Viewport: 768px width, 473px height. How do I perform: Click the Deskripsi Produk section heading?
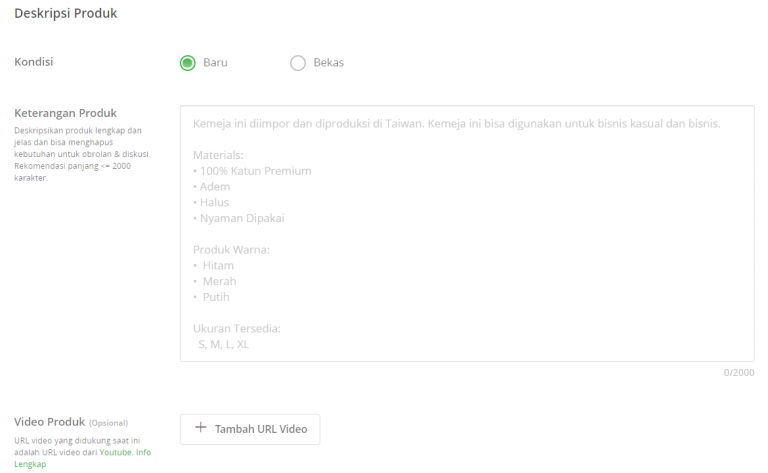click(x=66, y=13)
